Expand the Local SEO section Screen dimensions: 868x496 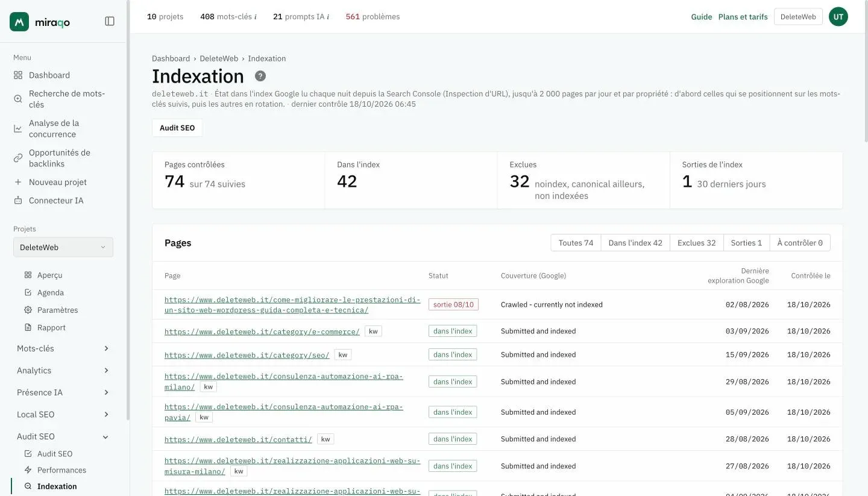(x=63, y=415)
